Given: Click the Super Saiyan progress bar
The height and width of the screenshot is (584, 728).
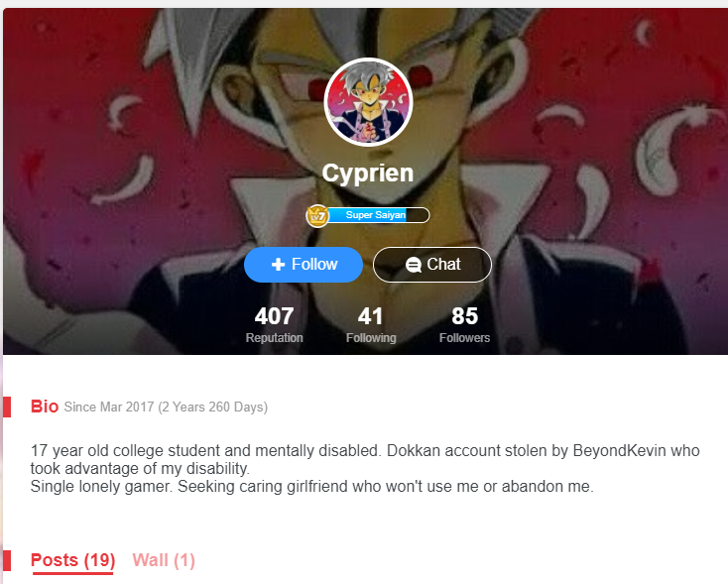Looking at the screenshot, I should [378, 215].
